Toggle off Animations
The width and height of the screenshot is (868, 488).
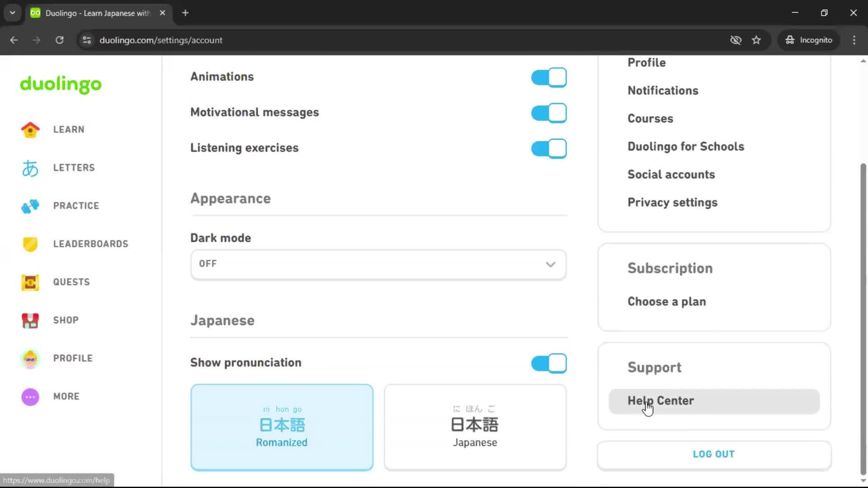tap(548, 77)
